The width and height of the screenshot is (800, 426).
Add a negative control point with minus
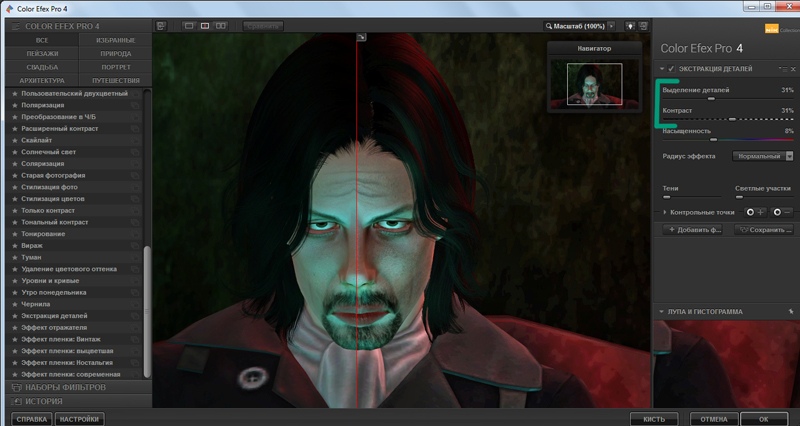(x=782, y=212)
